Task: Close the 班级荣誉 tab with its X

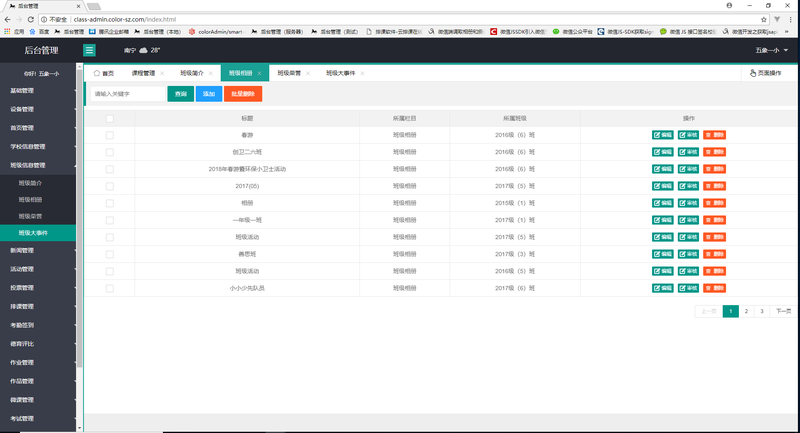Action: point(308,73)
